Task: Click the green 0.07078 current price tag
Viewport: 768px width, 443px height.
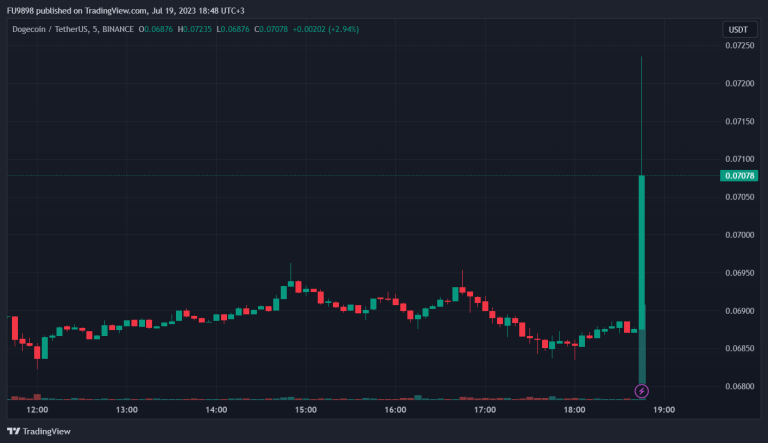Action: pos(738,175)
